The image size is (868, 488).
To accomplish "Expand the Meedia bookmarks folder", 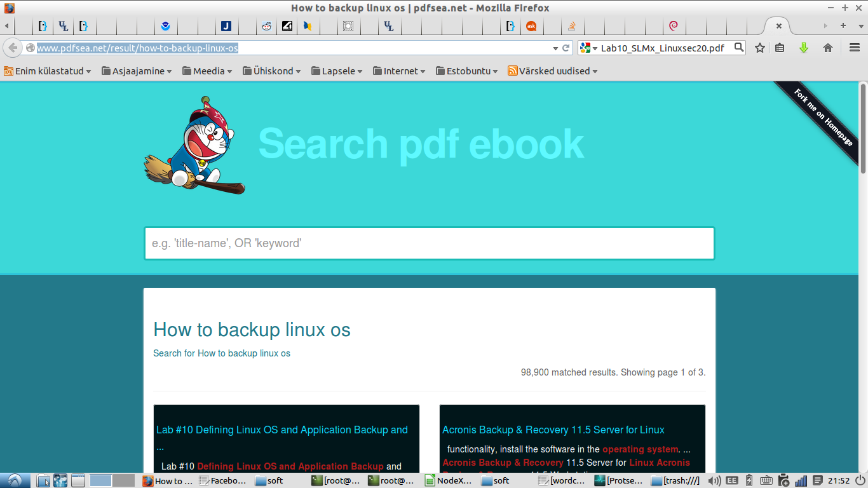I will tap(207, 71).
